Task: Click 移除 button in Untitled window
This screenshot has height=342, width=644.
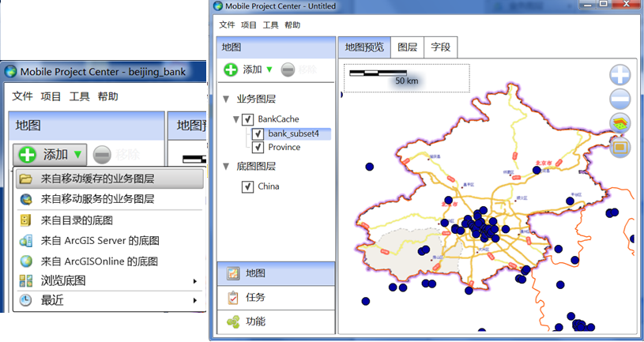Action: pyautogui.click(x=299, y=70)
